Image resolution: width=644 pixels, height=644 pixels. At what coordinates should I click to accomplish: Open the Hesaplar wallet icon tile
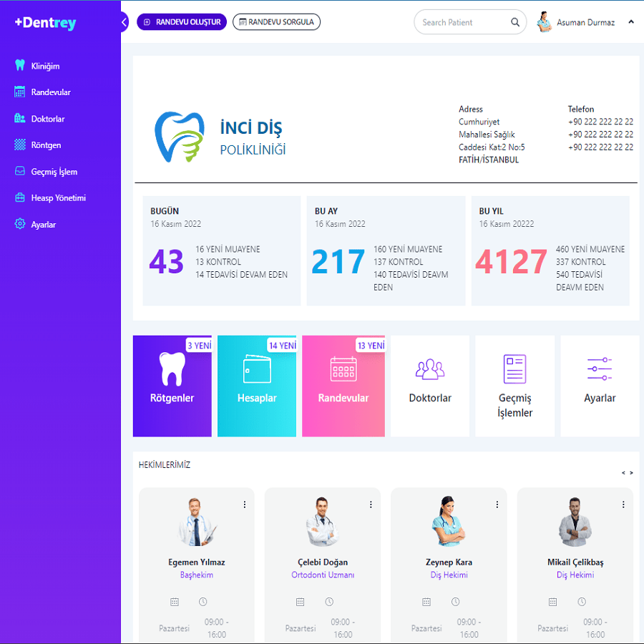coord(257,369)
